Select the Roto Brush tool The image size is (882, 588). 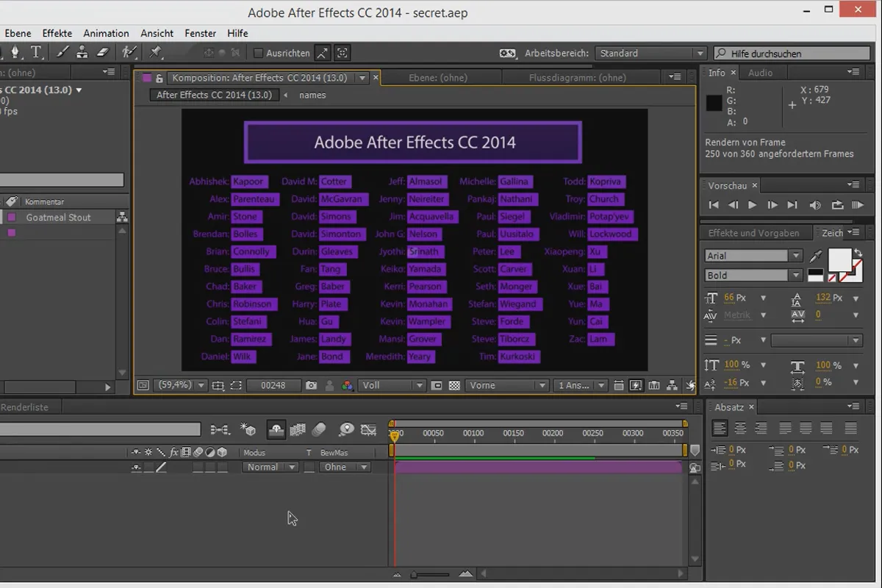(x=129, y=52)
